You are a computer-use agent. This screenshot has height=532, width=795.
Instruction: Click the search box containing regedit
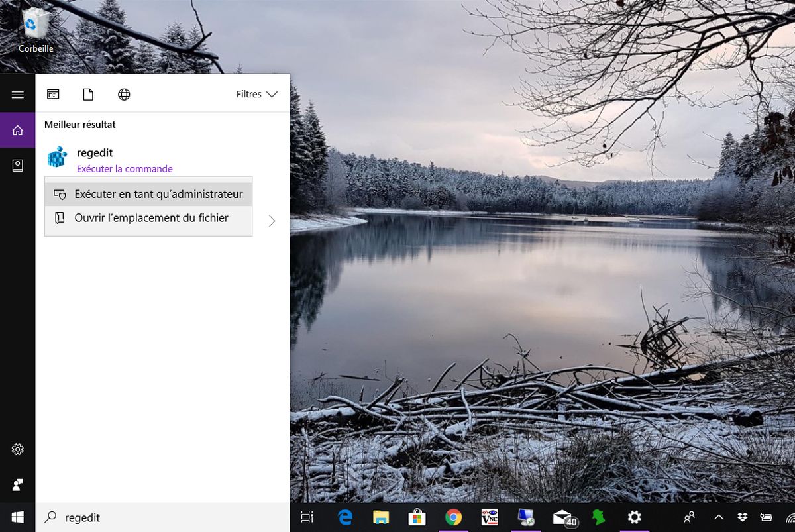coord(163,517)
